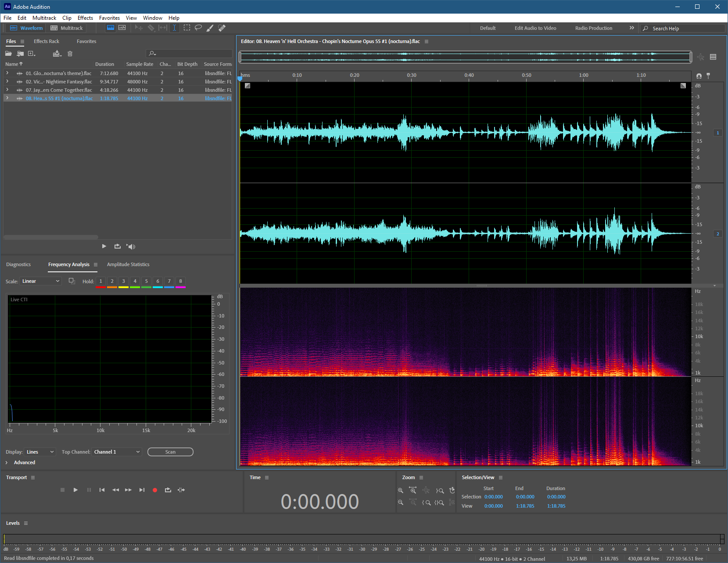The height and width of the screenshot is (563, 728).
Task: Click Hold button 1
Action: click(x=100, y=281)
